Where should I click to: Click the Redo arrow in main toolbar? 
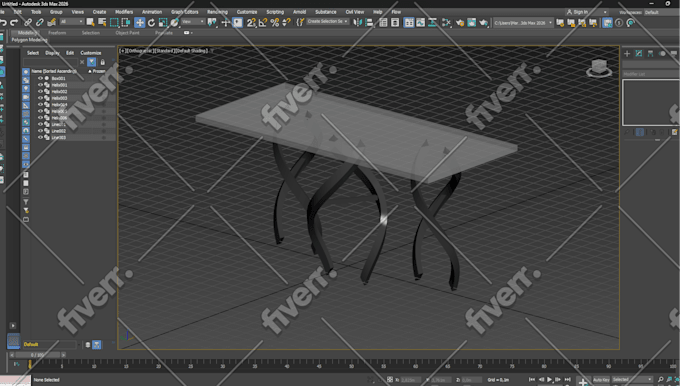pos(14,22)
